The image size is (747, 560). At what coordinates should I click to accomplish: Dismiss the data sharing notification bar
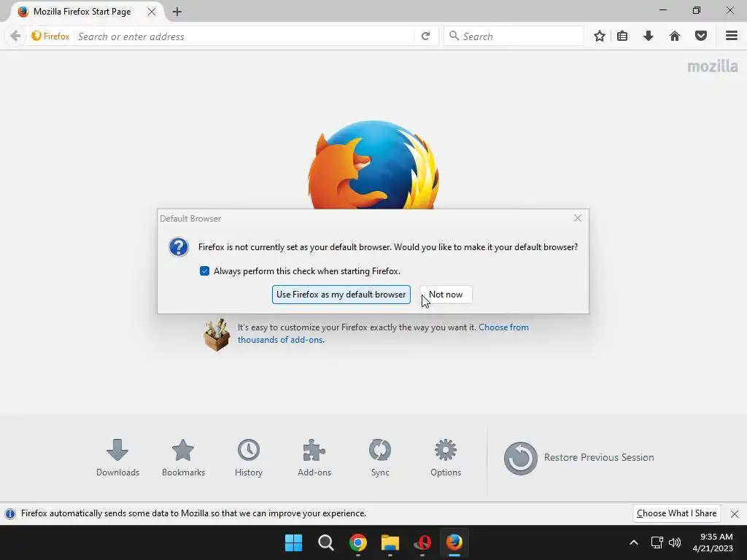(x=734, y=514)
